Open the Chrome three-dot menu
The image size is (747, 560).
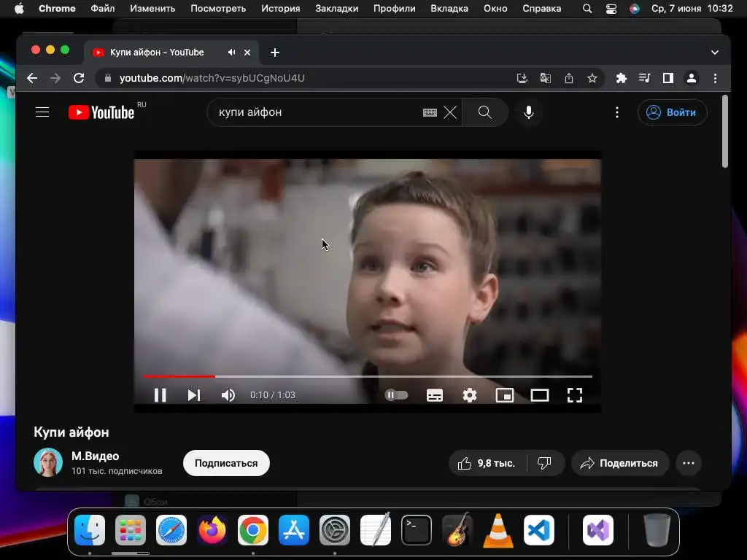coord(715,78)
